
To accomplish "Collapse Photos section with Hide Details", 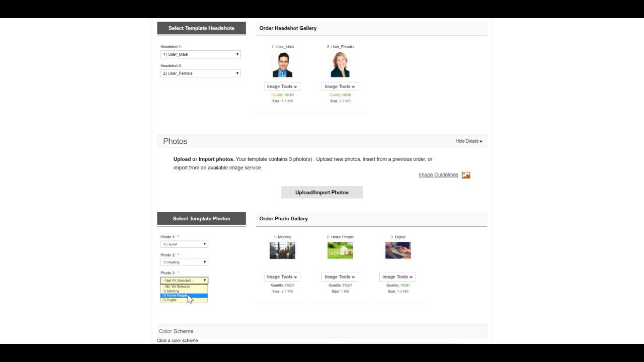I will pyautogui.click(x=469, y=141).
